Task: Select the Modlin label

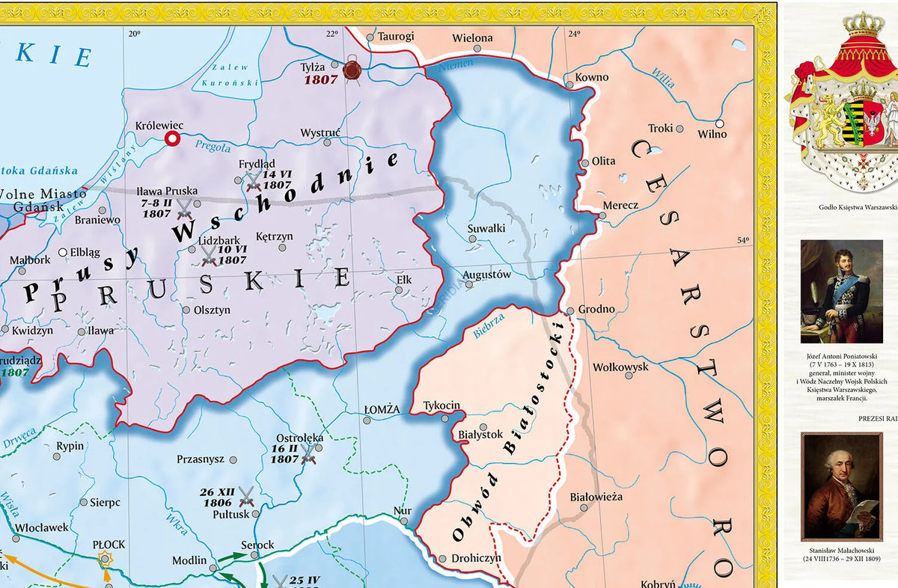Action: 189,560
